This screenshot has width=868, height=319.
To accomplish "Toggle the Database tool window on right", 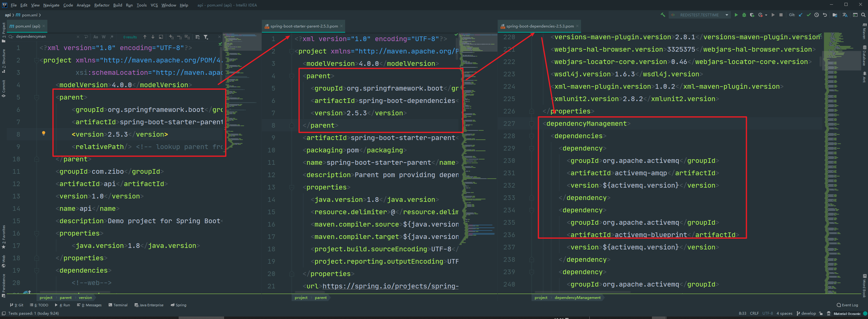I will [x=864, y=56].
